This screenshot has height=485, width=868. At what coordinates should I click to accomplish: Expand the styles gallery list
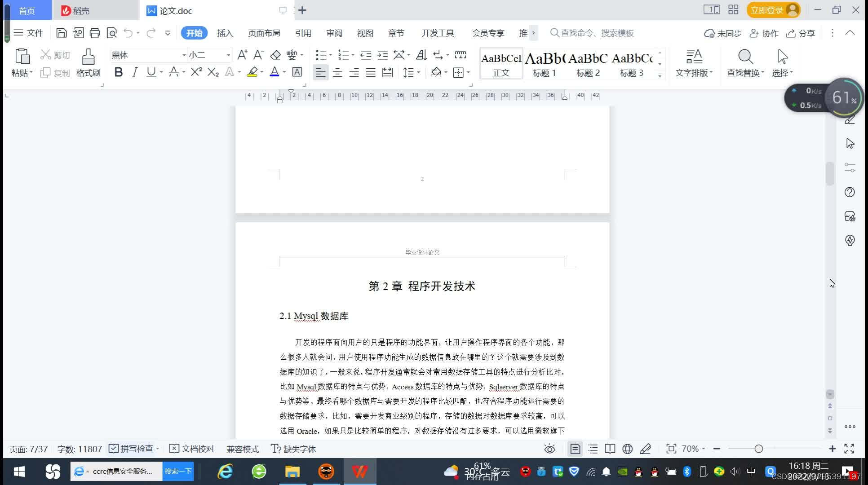click(x=660, y=75)
